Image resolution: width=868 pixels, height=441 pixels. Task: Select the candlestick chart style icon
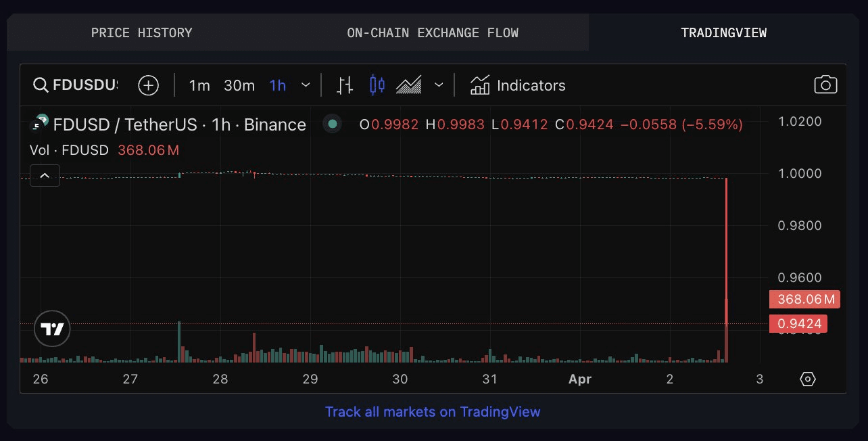377,85
